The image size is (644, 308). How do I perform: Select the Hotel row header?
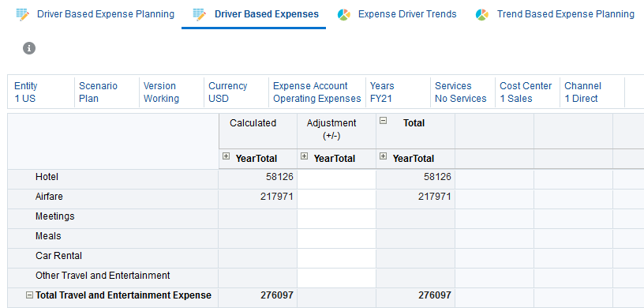113,179
